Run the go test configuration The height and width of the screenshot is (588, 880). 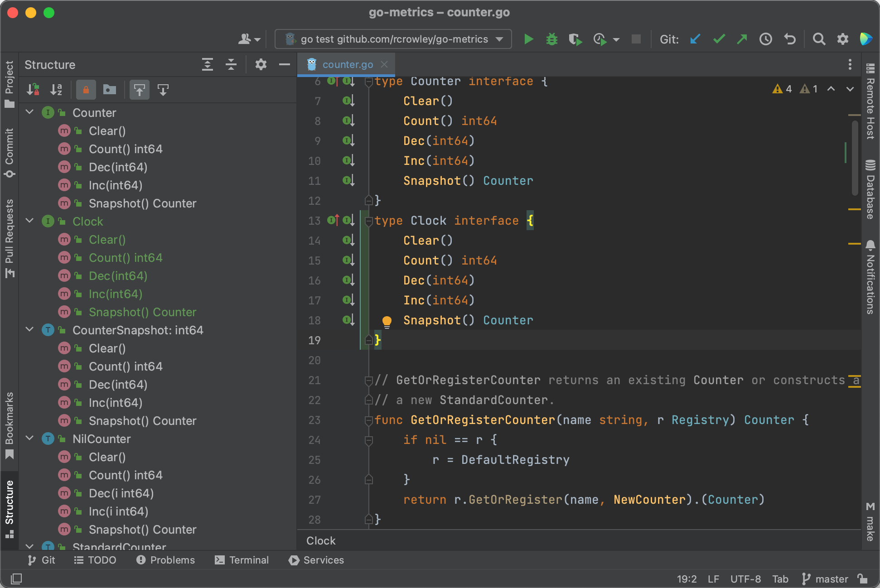[x=529, y=39]
